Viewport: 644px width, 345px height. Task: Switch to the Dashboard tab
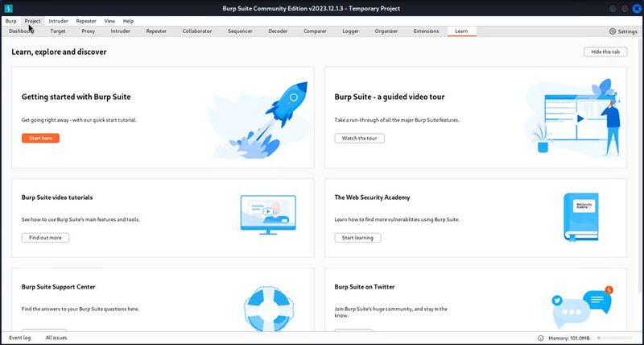(x=22, y=31)
